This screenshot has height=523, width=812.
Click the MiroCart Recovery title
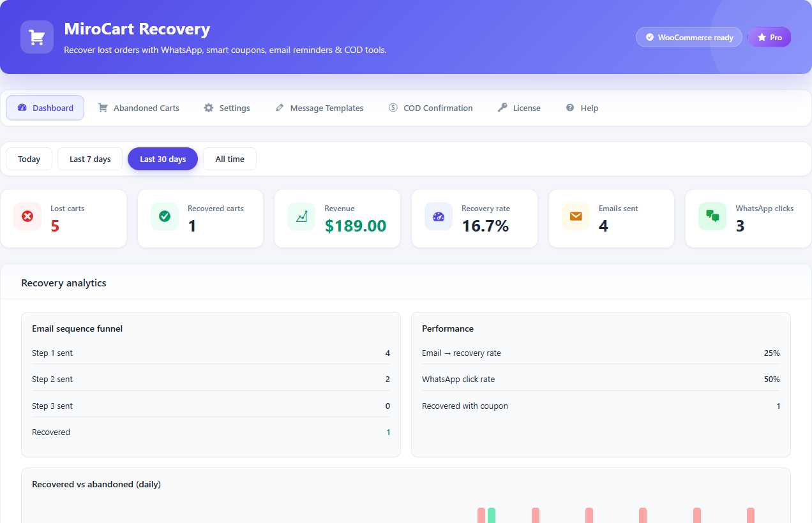137,29
